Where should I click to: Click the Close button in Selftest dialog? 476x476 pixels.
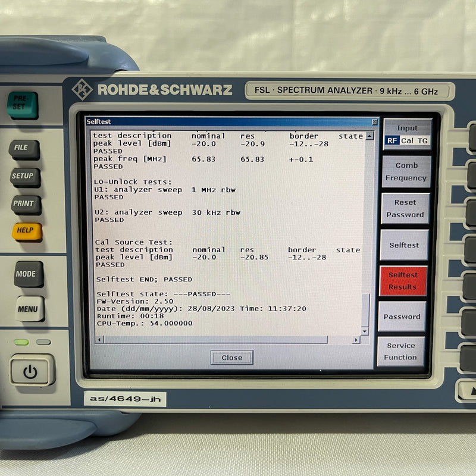pyautogui.click(x=231, y=358)
